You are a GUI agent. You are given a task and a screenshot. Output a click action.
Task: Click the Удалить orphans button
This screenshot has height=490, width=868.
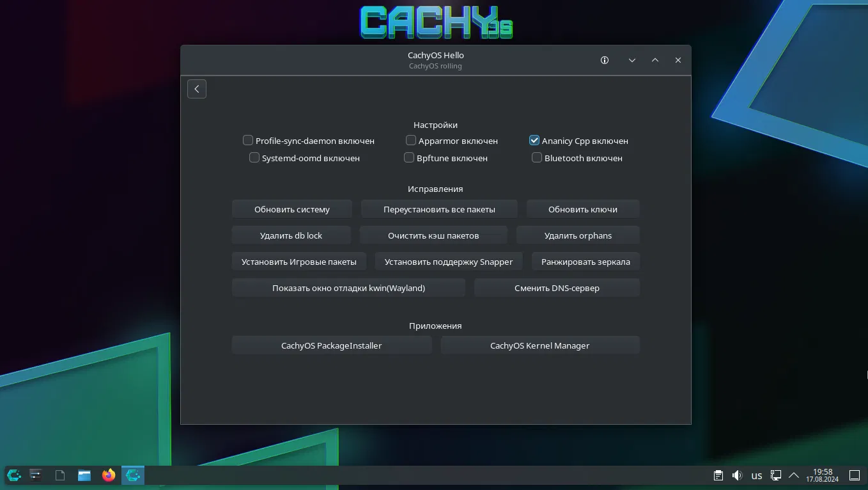coord(578,235)
